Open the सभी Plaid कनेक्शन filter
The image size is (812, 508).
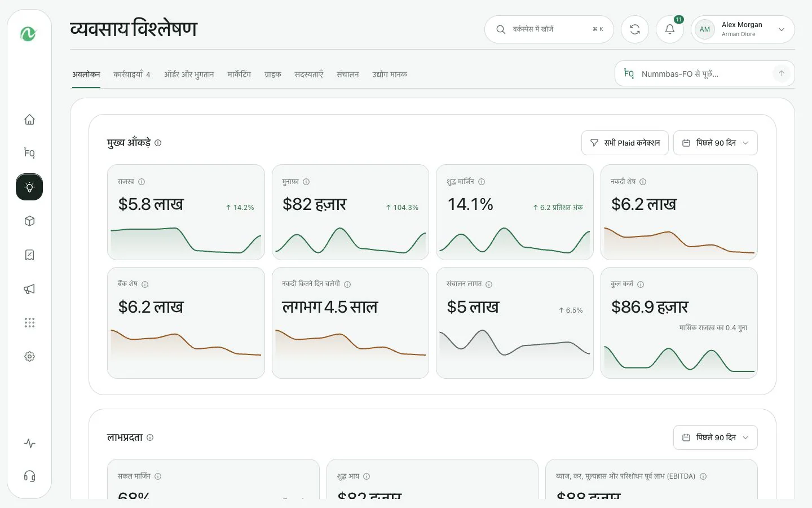[x=625, y=143]
